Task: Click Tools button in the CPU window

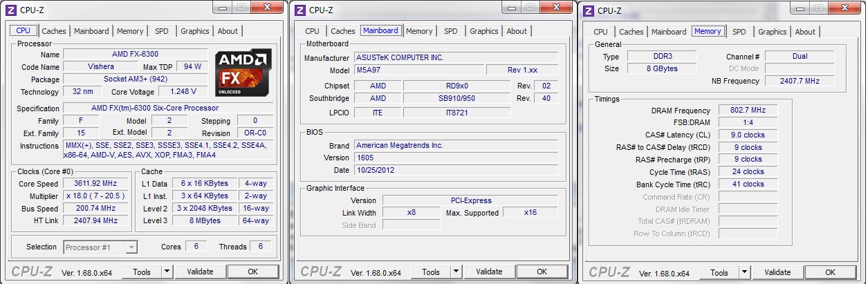Action: pos(142,272)
